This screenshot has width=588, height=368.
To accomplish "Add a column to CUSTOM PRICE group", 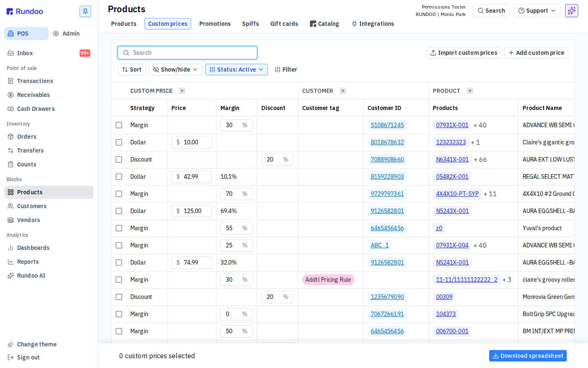I will [x=182, y=91].
